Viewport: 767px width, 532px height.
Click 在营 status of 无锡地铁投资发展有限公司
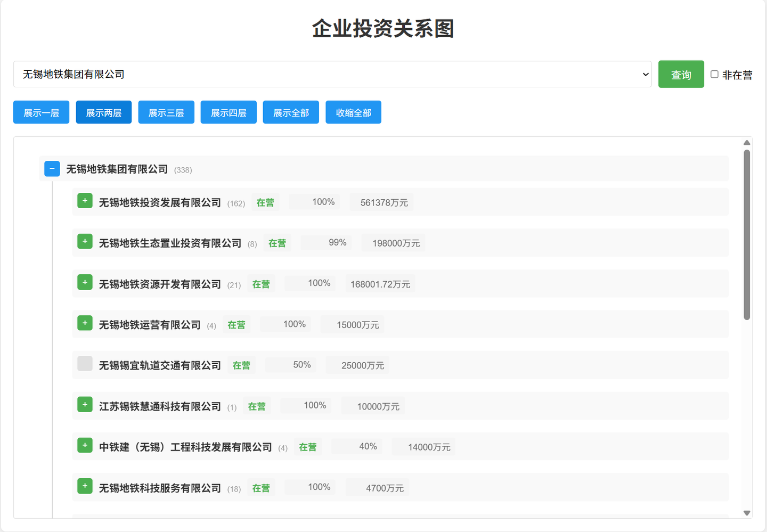(265, 202)
